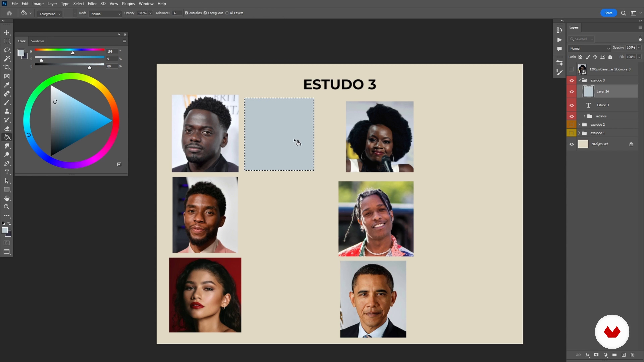Hide the exercicio 3 group
The height and width of the screenshot is (362, 644).
pyautogui.click(x=572, y=80)
